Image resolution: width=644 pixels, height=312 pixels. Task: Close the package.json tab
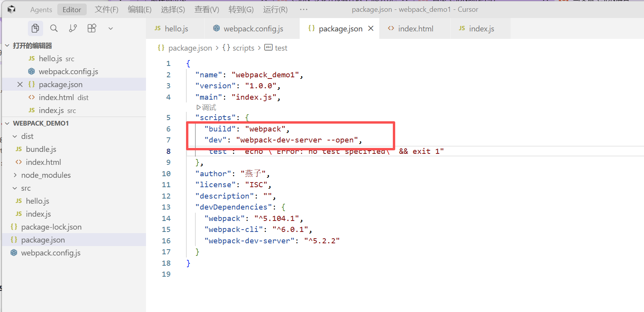[371, 29]
